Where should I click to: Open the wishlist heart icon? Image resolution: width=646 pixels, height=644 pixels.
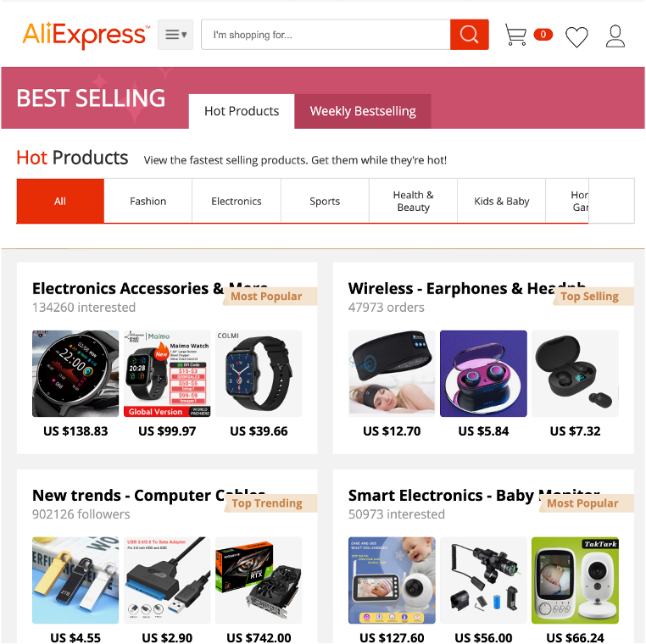point(576,36)
